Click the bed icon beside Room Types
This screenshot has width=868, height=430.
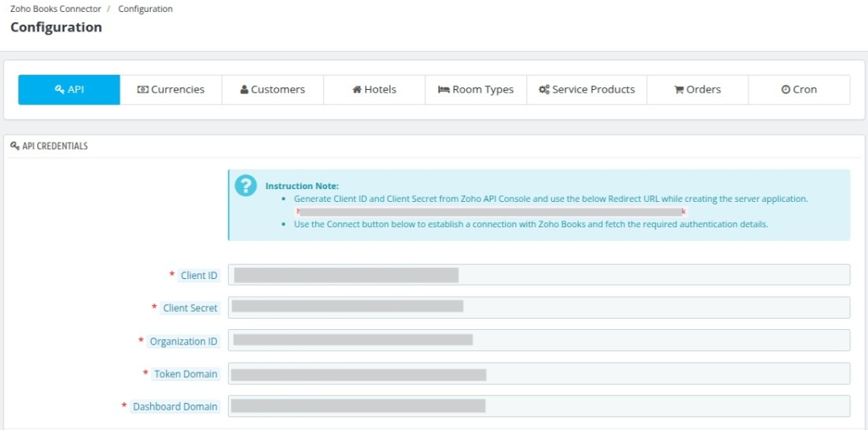tap(443, 90)
